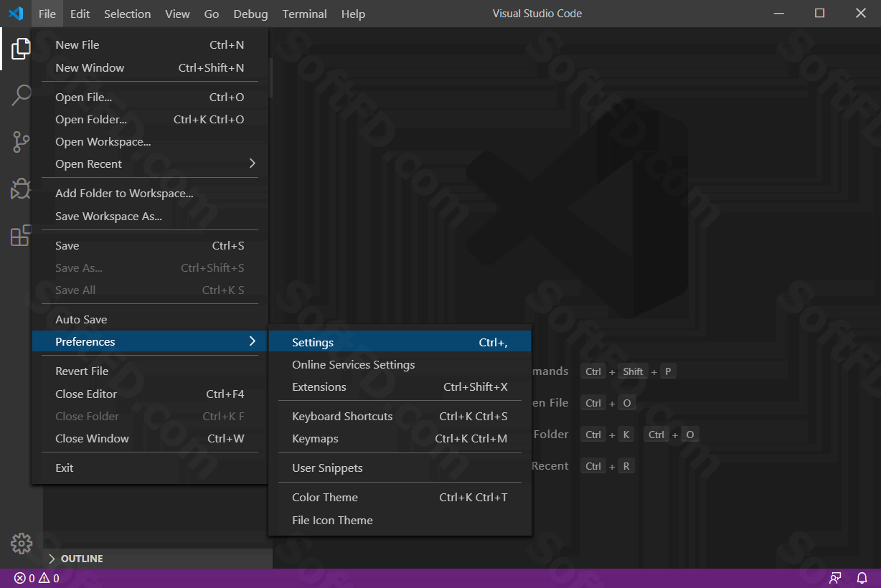Expand the Open Recent submenu arrow
The image size is (881, 588).
coord(252,163)
